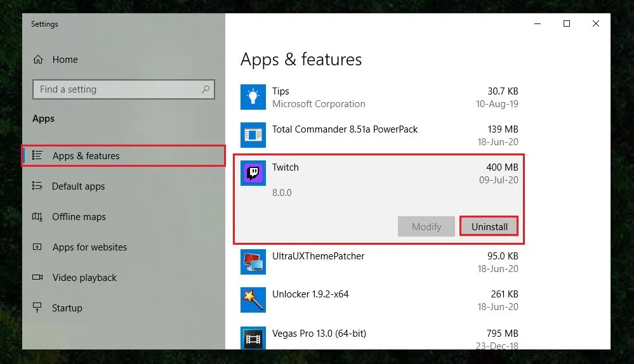
Task: Click Vegas Pro size 795 MB
Action: 502,334
